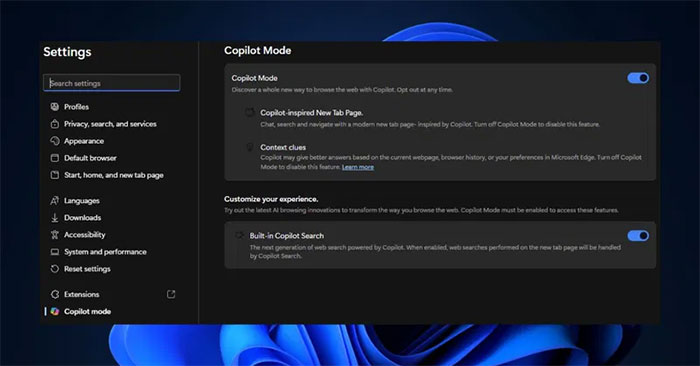Click the Reset settings circular arrow icon
700x366 pixels.
(x=54, y=269)
